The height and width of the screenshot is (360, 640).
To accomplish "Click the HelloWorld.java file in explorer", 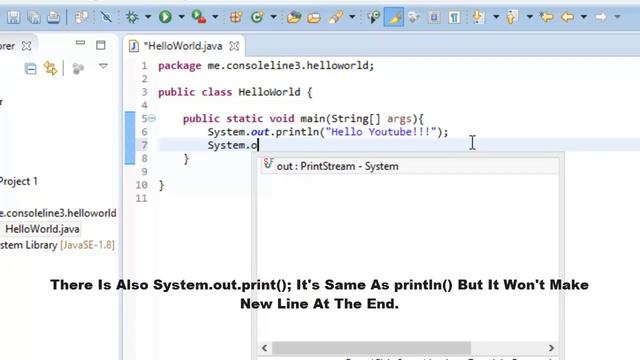I will click(x=42, y=229).
